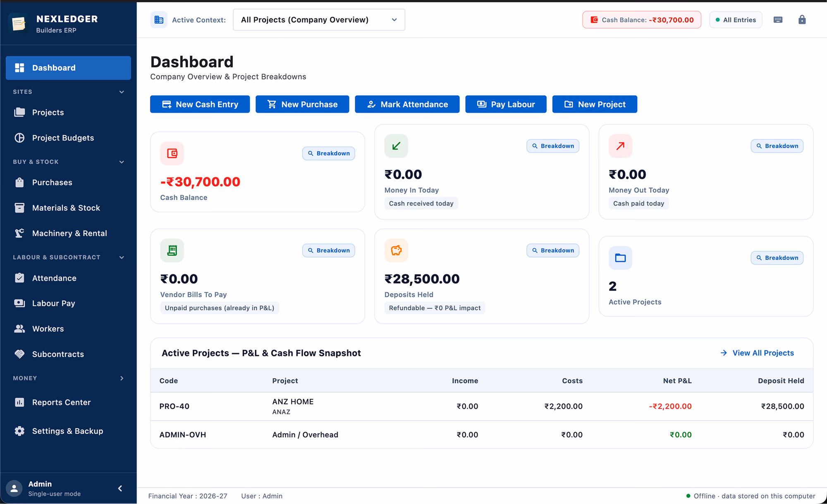Click the lock icon in top bar
827x504 pixels.
[802, 20]
